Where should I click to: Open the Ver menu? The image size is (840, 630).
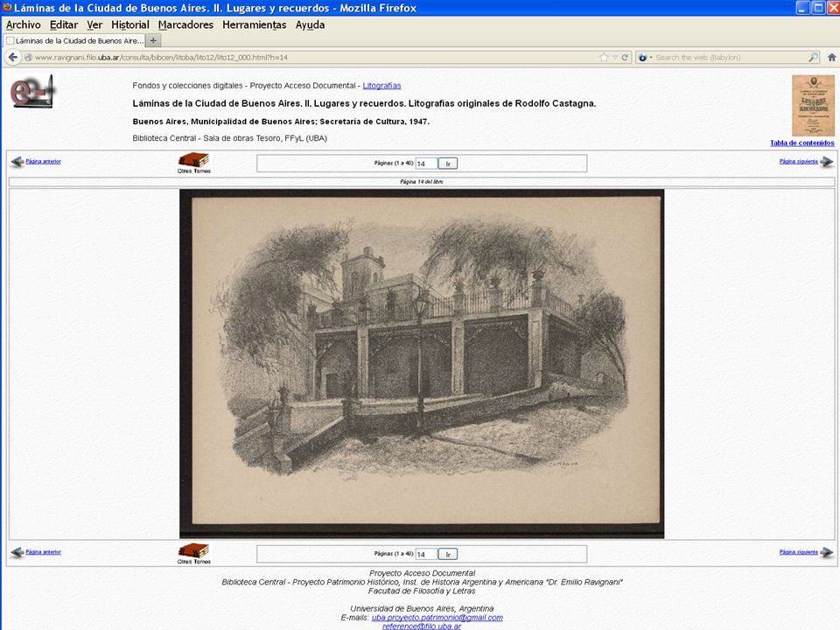[94, 24]
